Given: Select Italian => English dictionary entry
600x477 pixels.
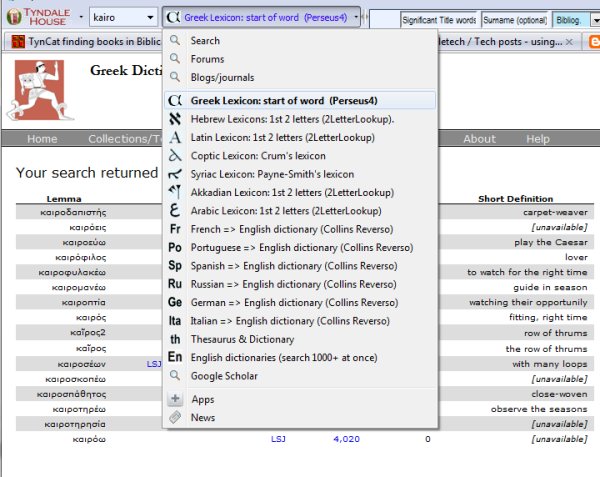Looking at the screenshot, I should (x=300, y=321).
